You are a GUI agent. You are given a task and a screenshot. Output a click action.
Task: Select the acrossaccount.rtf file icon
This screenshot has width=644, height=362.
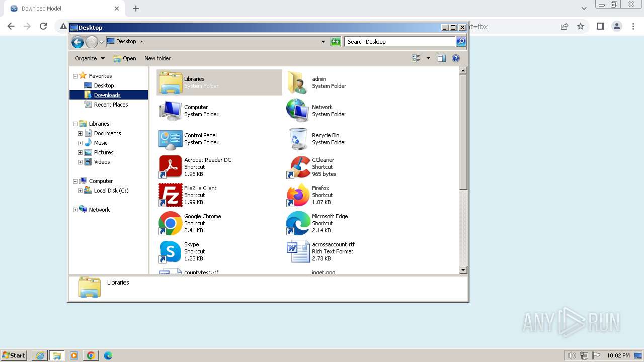(298, 251)
